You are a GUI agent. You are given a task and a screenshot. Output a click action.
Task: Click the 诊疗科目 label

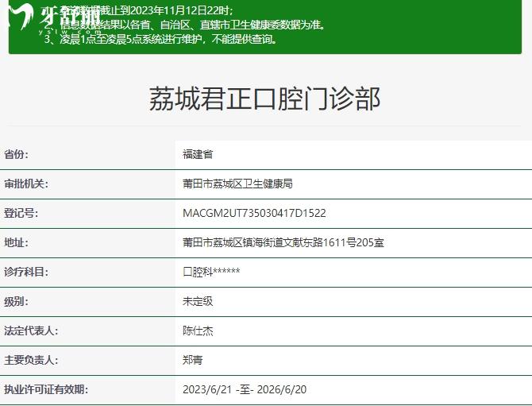[x=26, y=272]
